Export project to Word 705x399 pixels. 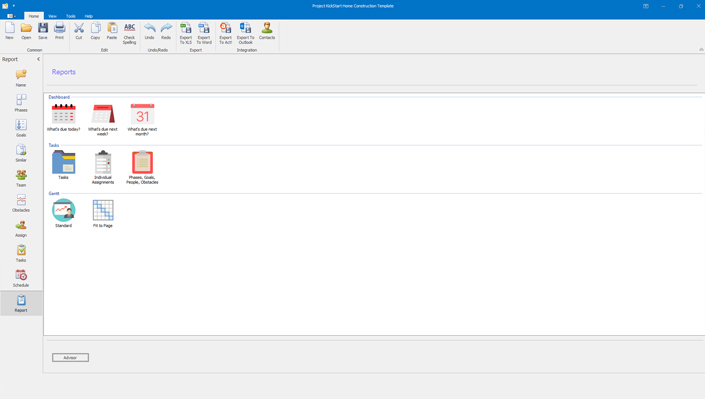coord(204,33)
